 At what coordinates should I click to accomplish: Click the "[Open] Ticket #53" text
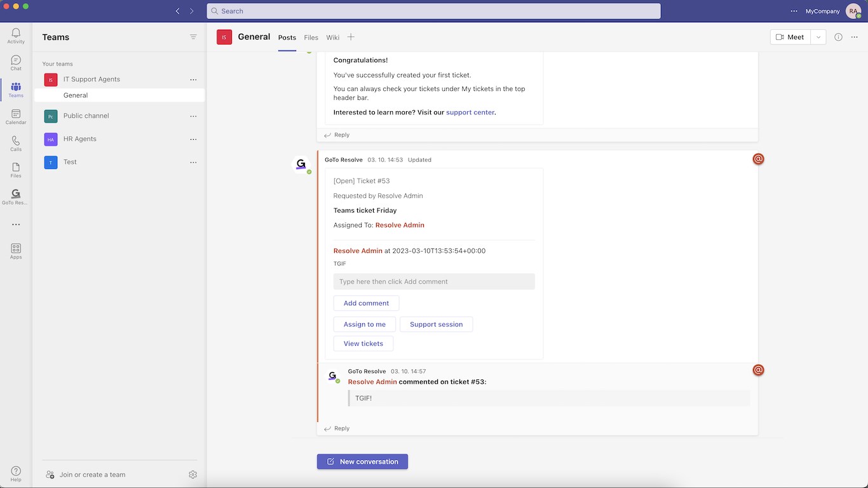(362, 181)
